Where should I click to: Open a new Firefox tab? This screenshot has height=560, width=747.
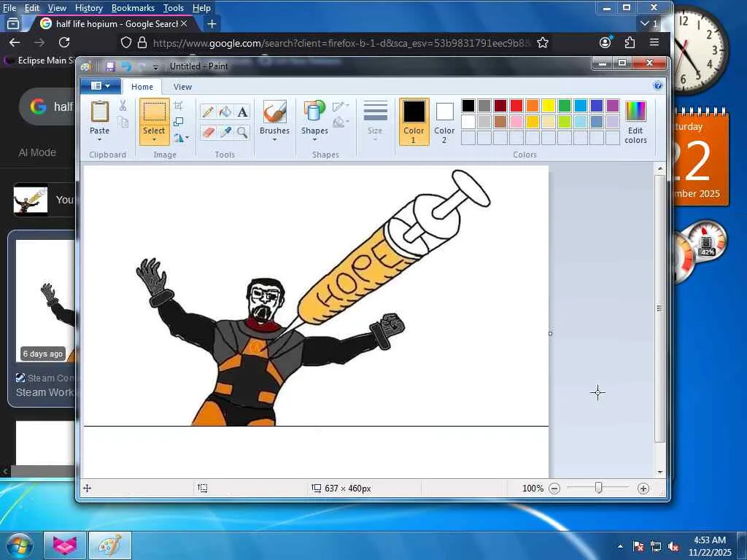click(x=212, y=23)
